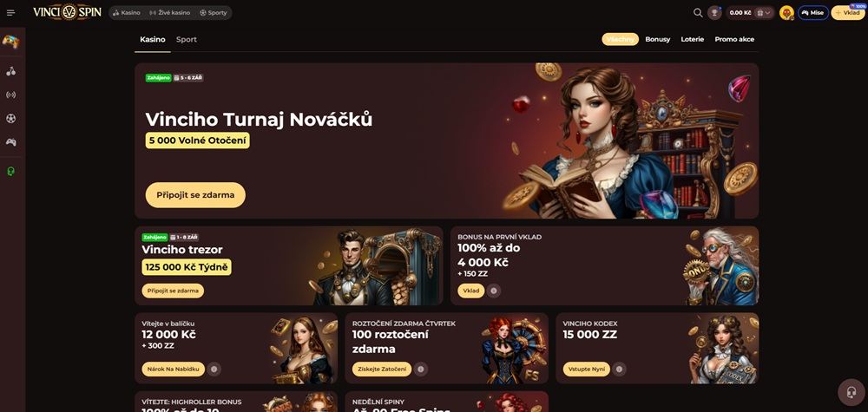The image size is (868, 412).
Task: Open the live broadcast icon in sidebar
Action: 11,95
